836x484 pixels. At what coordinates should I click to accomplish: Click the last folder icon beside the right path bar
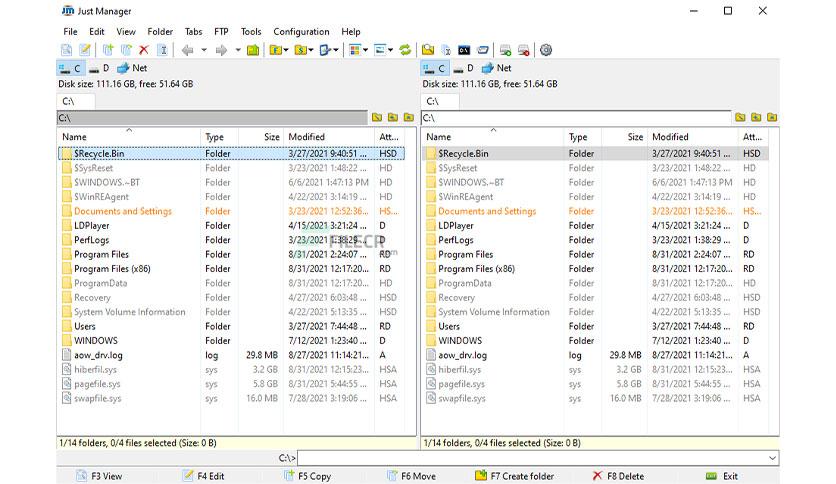[772, 117]
